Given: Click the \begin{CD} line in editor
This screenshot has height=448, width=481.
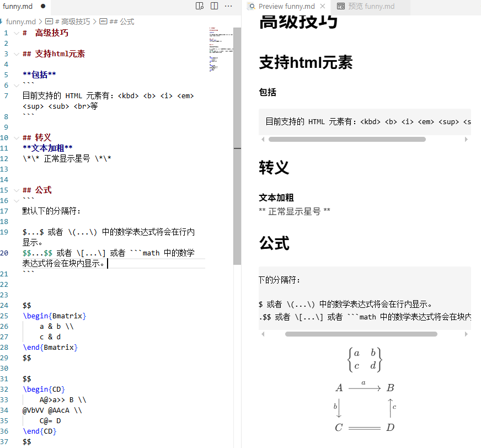Looking at the screenshot, I should [44, 390].
